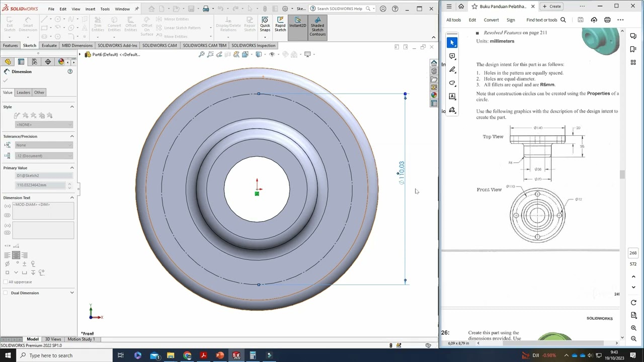Open the SOLIDWORKS help question icon
Image resolution: width=644 pixels, height=362 pixels.
(x=395, y=9)
